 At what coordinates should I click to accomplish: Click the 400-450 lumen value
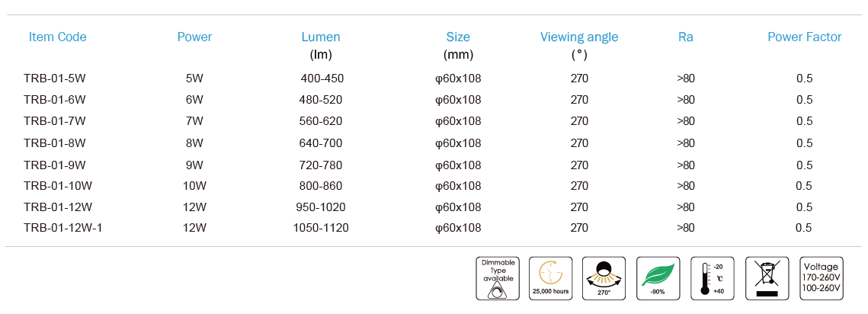[x=322, y=78]
